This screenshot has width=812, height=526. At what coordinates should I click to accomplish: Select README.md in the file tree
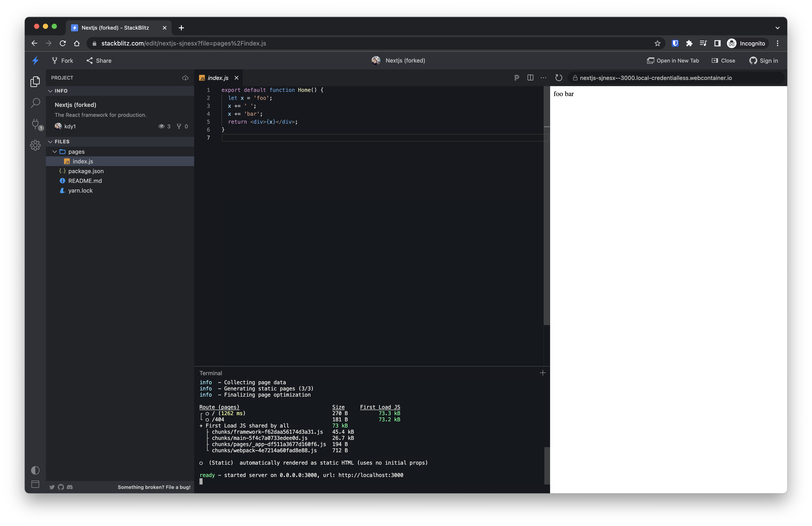85,181
